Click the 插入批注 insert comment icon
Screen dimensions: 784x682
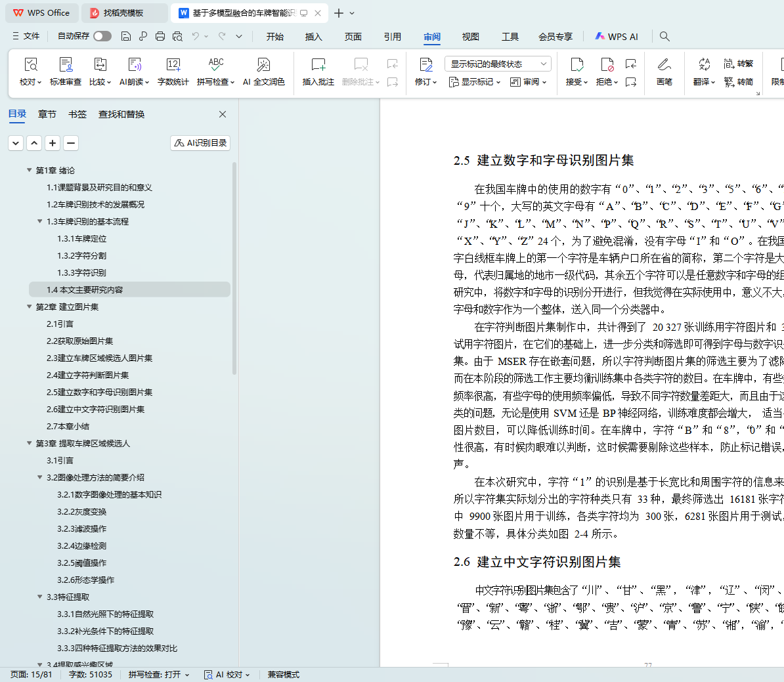coord(318,65)
